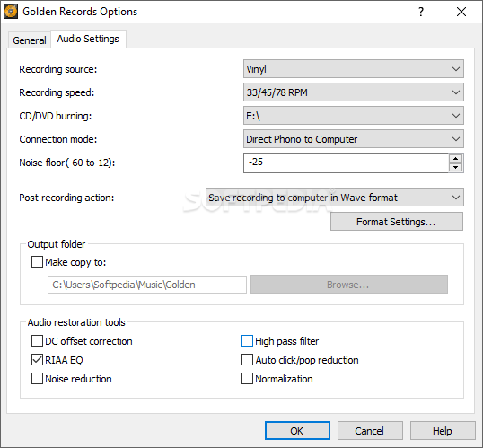Click the question mark help icon in title bar
Screen dimensions: 483x448
coord(421,12)
